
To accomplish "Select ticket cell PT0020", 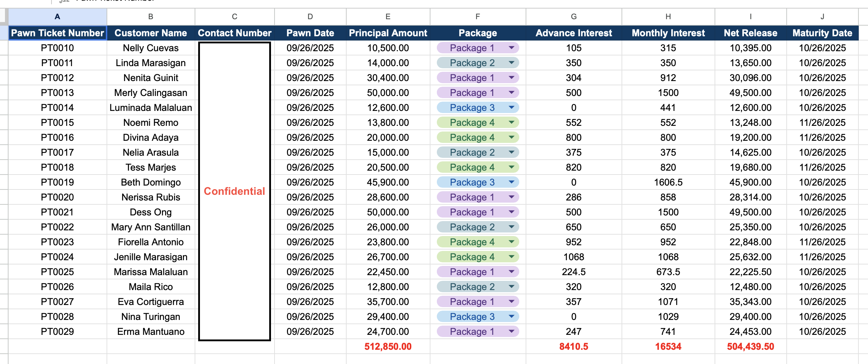I will click(x=57, y=197).
